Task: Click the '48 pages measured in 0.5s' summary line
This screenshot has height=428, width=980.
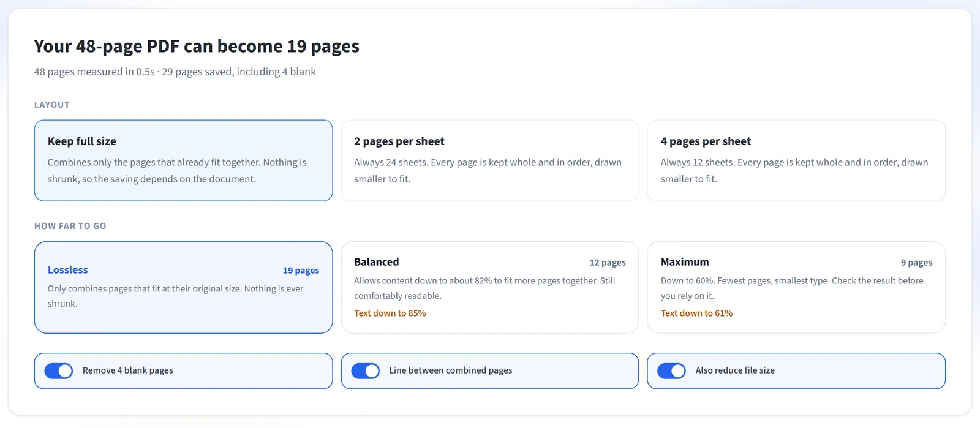Action: [x=175, y=72]
